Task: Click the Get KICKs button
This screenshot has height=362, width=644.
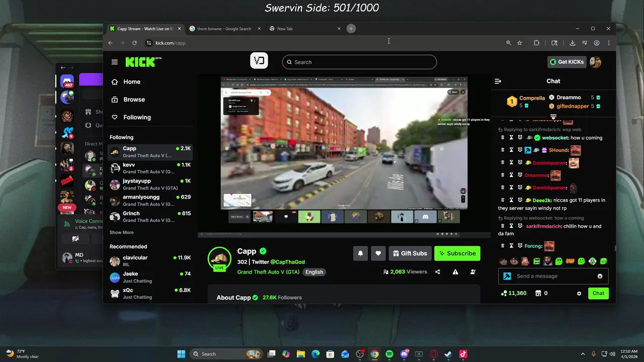Action: pyautogui.click(x=567, y=62)
